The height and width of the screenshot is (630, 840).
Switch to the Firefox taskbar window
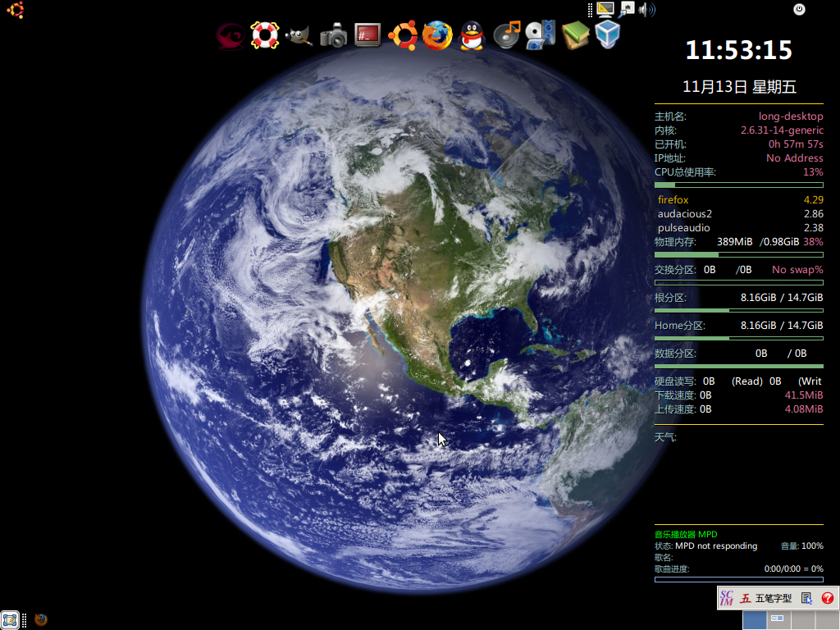(41, 620)
